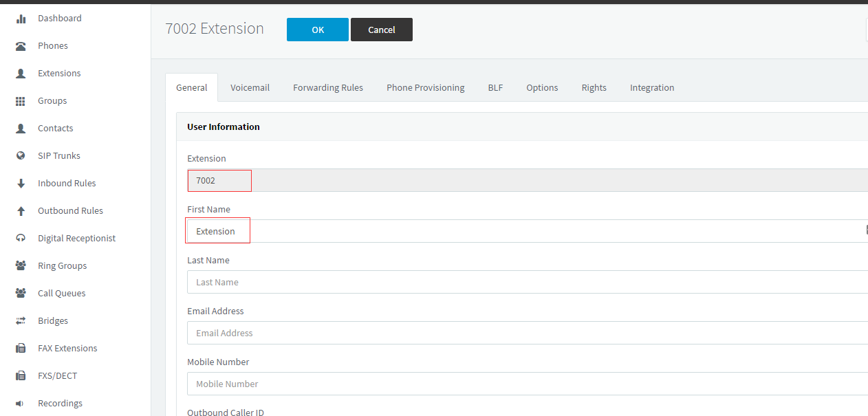868x416 pixels.
Task: Open the Recordings page
Action: (60, 404)
